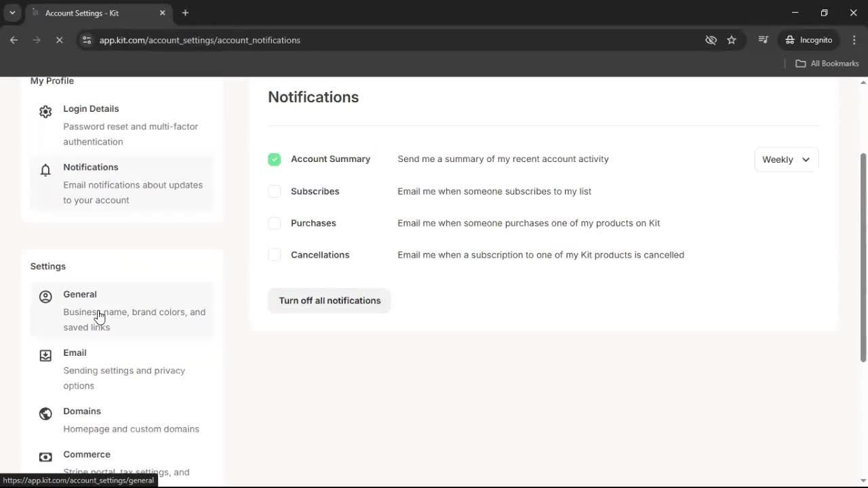Check the Purchases email notification
This screenshot has height=488, width=868.
[x=274, y=223]
